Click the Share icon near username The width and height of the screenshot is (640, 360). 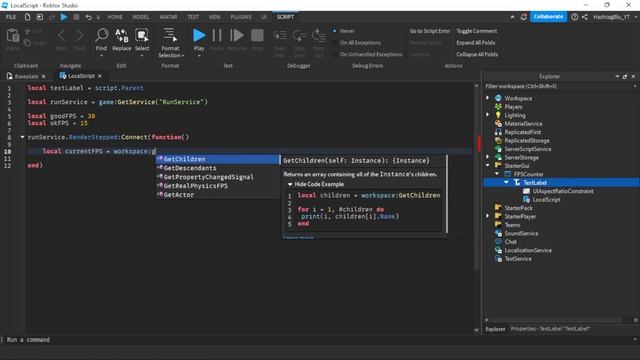584,17
